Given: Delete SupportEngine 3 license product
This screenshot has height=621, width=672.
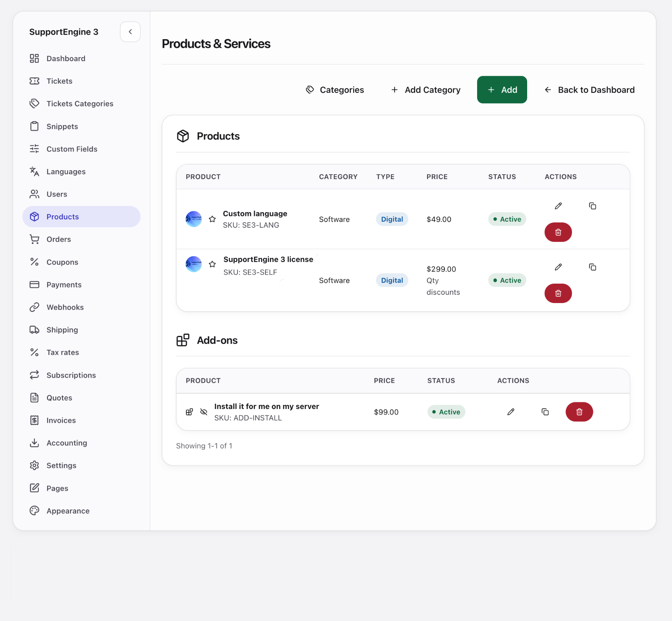Looking at the screenshot, I should 558,293.
